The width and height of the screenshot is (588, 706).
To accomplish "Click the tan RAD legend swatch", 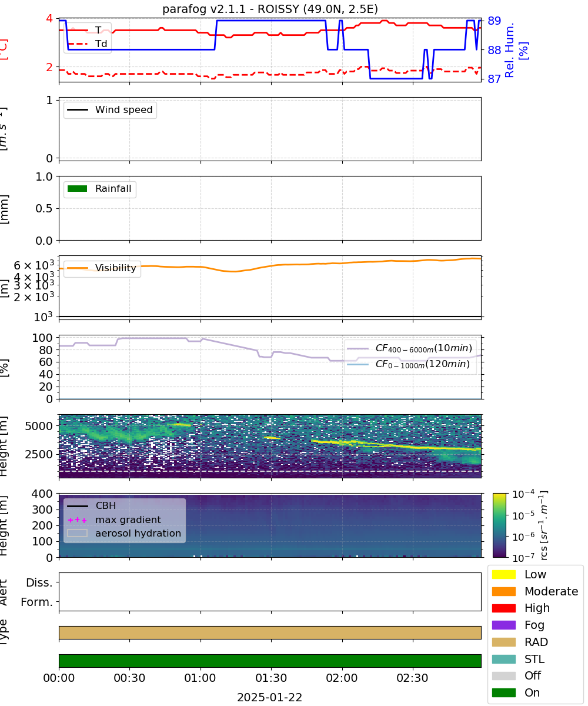I will (x=503, y=642).
